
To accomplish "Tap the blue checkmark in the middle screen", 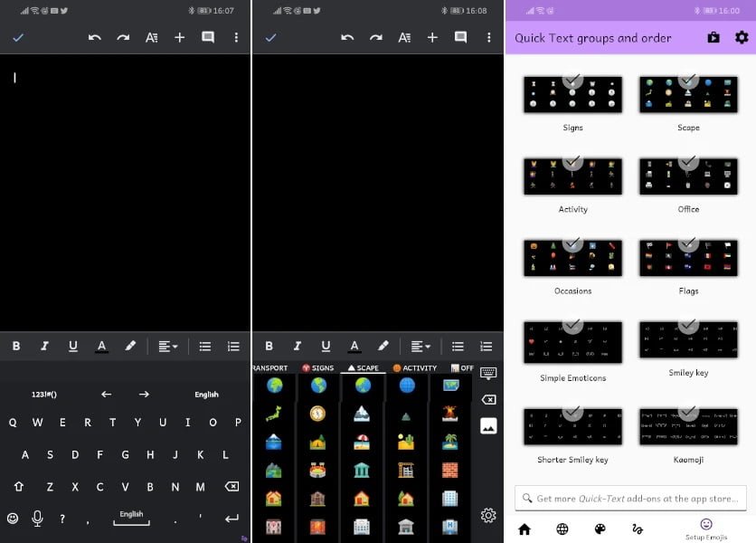I will (x=271, y=38).
